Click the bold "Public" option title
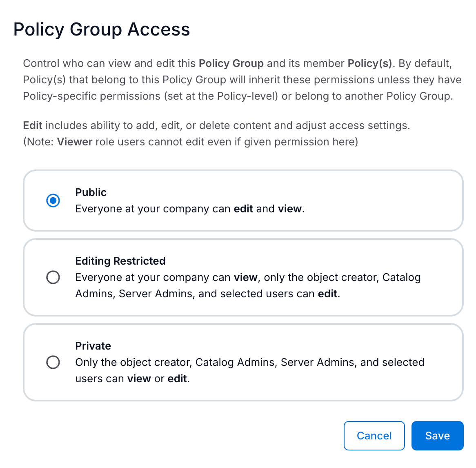Screen dimensions: 476x468 coord(91,192)
